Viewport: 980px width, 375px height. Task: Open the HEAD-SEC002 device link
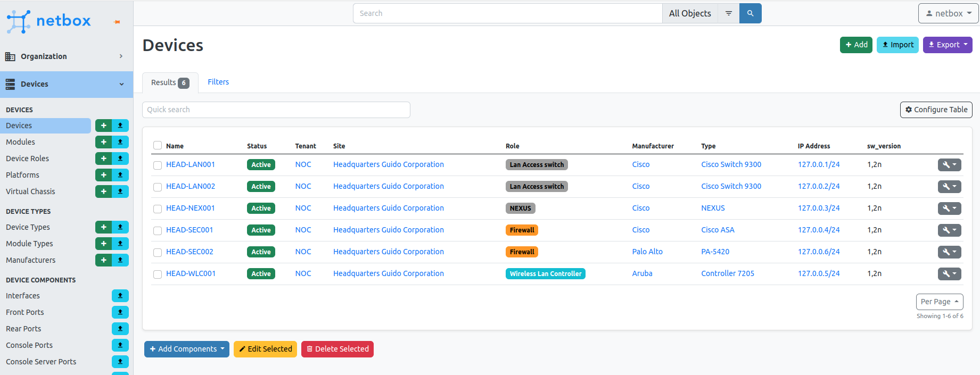tap(190, 252)
